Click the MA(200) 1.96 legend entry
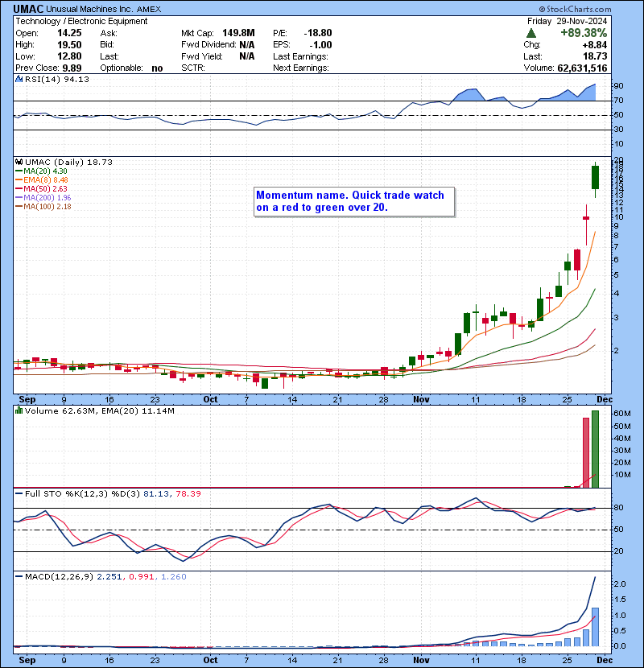 coord(47,198)
